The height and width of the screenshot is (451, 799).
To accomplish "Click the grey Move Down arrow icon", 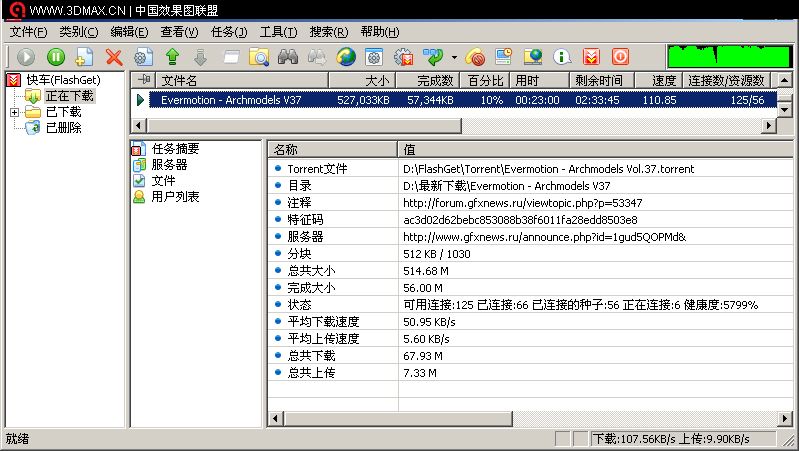I will (x=201, y=57).
